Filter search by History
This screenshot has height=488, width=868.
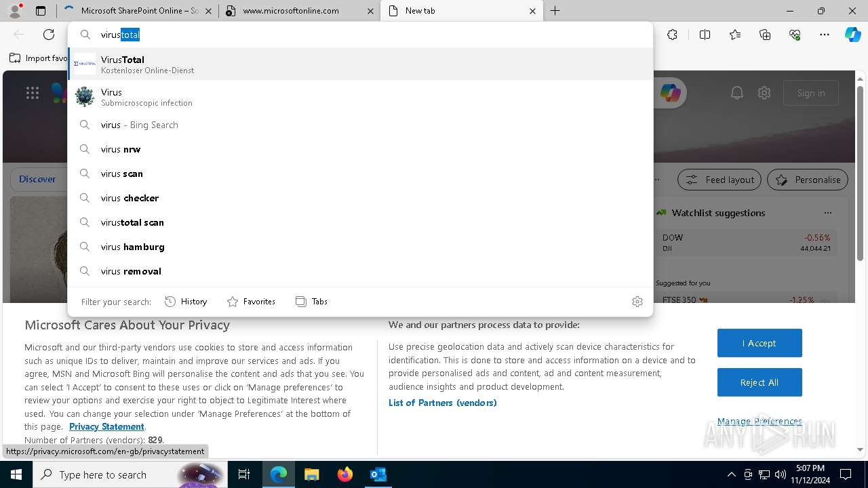click(186, 302)
